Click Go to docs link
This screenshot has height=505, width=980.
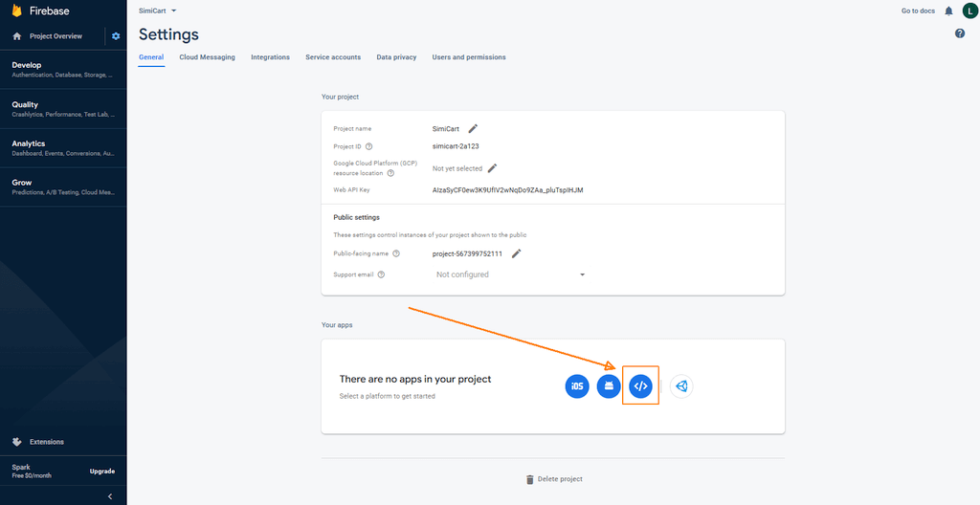point(918,11)
